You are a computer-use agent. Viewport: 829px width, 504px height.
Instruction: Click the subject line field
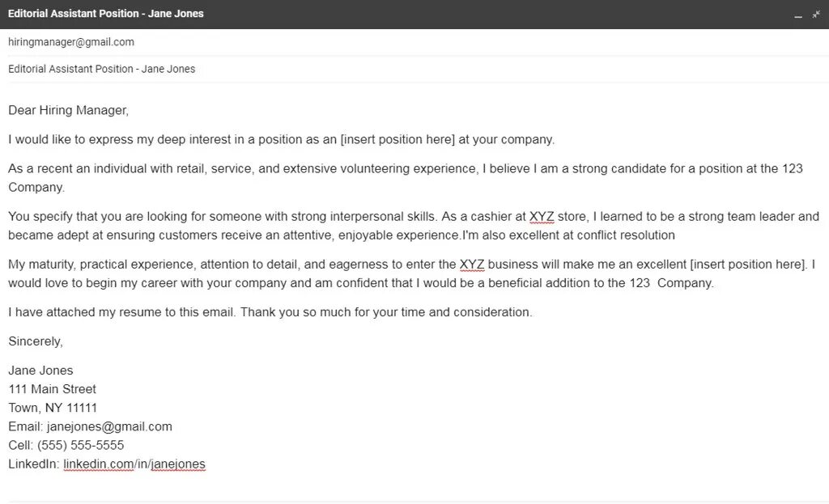(102, 69)
